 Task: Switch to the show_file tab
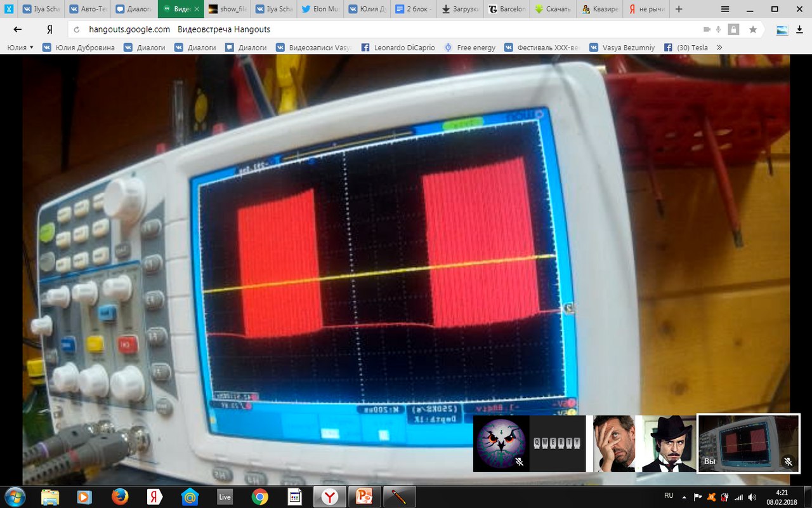click(x=227, y=9)
